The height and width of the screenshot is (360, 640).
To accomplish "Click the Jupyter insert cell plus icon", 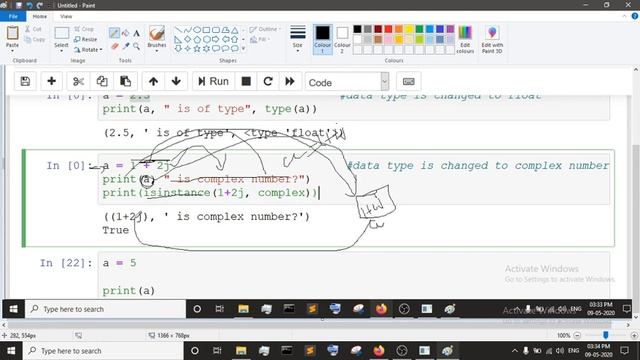I will tap(51, 81).
